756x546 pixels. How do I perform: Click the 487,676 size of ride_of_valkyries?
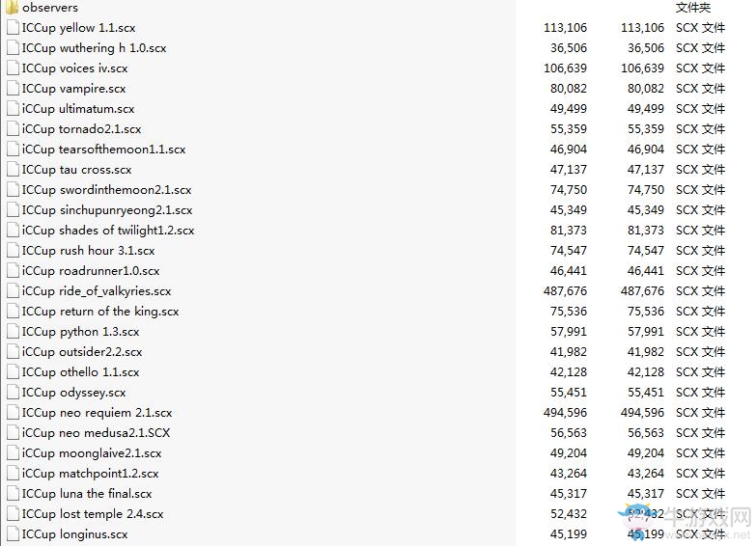(565, 291)
